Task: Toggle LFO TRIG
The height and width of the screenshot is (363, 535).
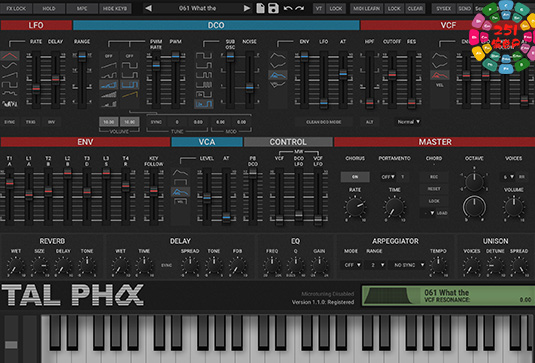Action: click(x=31, y=122)
